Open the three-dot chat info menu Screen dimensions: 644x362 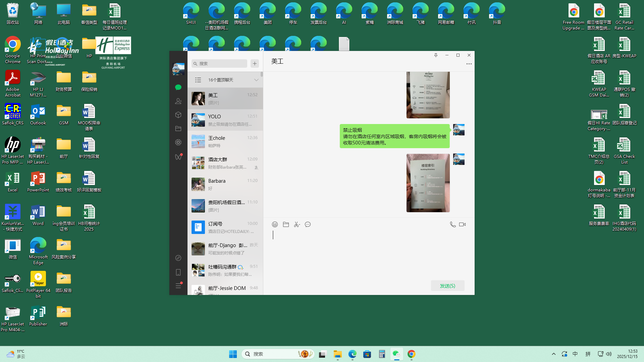tap(469, 64)
